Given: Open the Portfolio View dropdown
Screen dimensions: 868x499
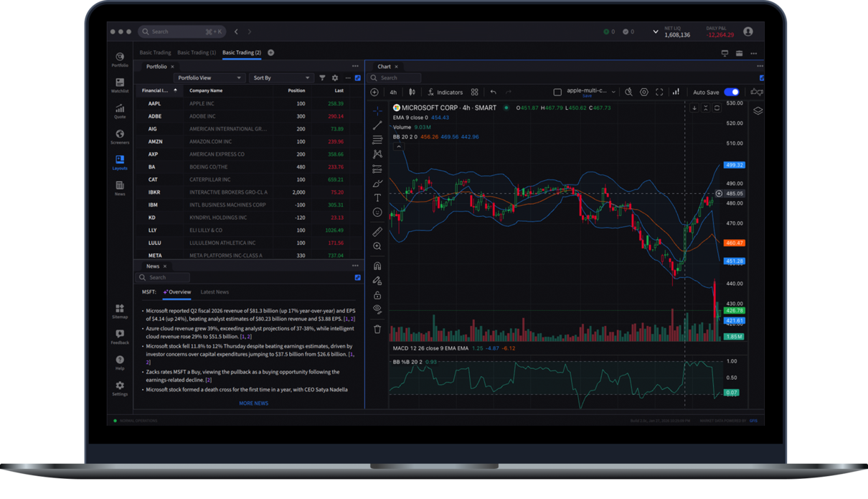Looking at the screenshot, I should tap(209, 78).
